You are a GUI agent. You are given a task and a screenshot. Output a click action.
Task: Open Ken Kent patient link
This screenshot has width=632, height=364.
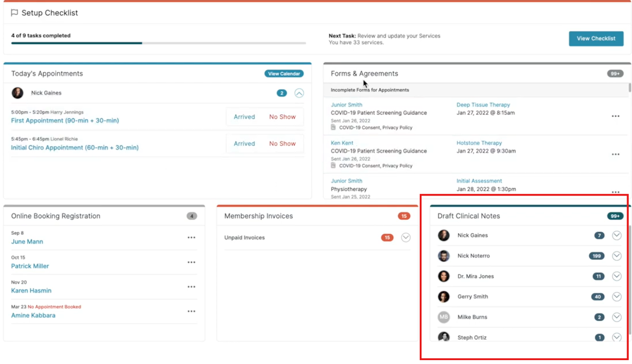click(x=342, y=143)
